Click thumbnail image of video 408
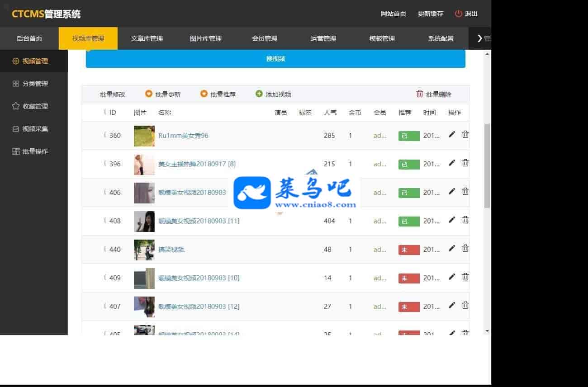The width and height of the screenshot is (588, 387). click(x=144, y=221)
